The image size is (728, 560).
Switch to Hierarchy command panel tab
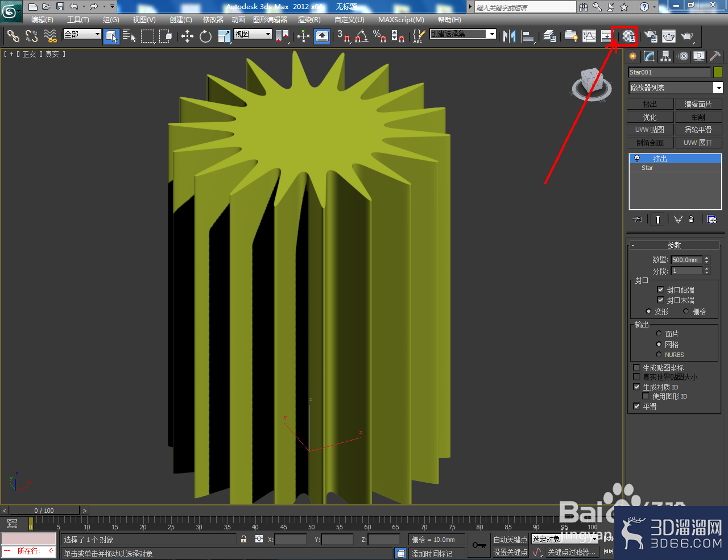pos(665,56)
